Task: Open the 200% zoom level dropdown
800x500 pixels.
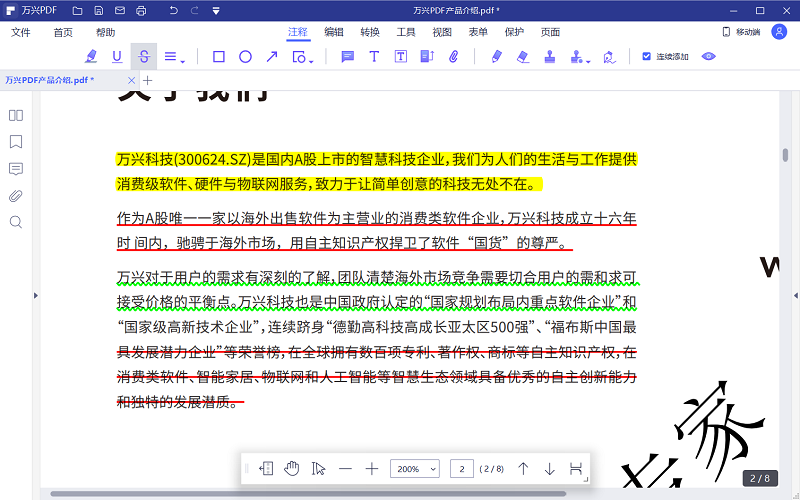Action: [415, 468]
